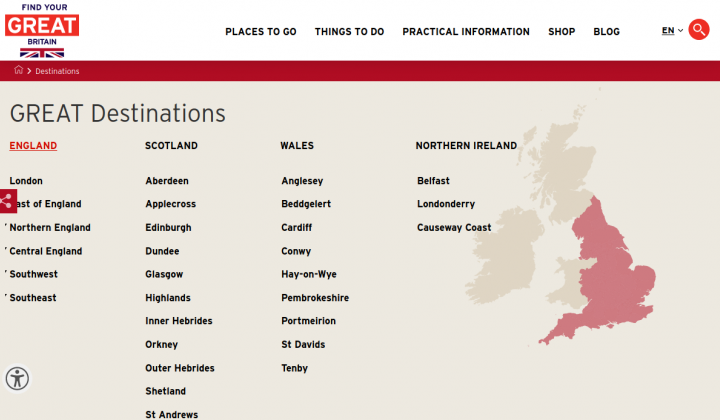The image size is (720, 420).
Task: Open the Beddgelert link
Action: pyautogui.click(x=306, y=204)
